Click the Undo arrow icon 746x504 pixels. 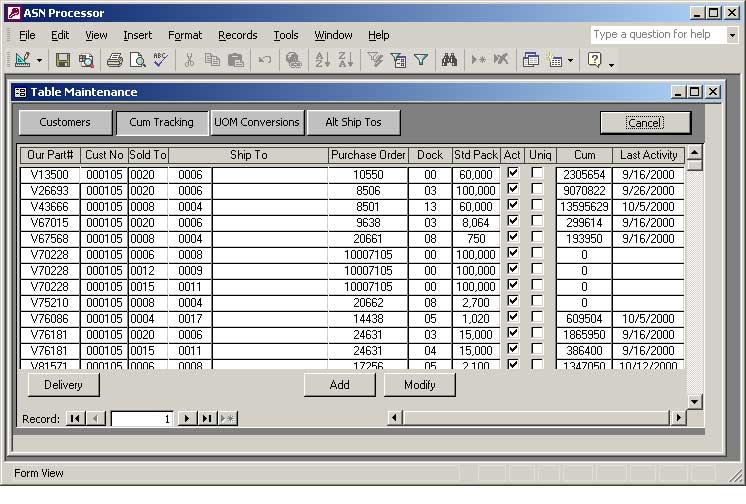click(x=265, y=60)
